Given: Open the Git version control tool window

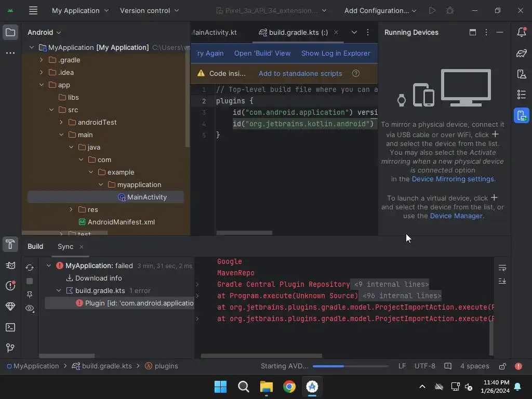Looking at the screenshot, I should point(10,348).
